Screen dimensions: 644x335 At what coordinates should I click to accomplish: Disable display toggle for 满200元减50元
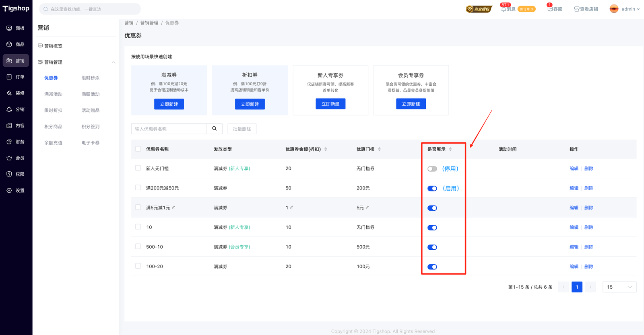432,189
